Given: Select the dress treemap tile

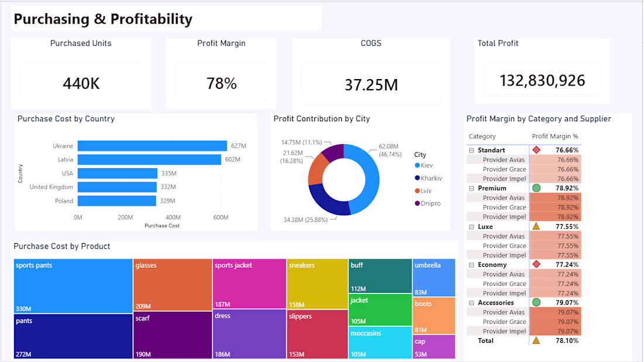Looking at the screenshot, I should point(249,334).
